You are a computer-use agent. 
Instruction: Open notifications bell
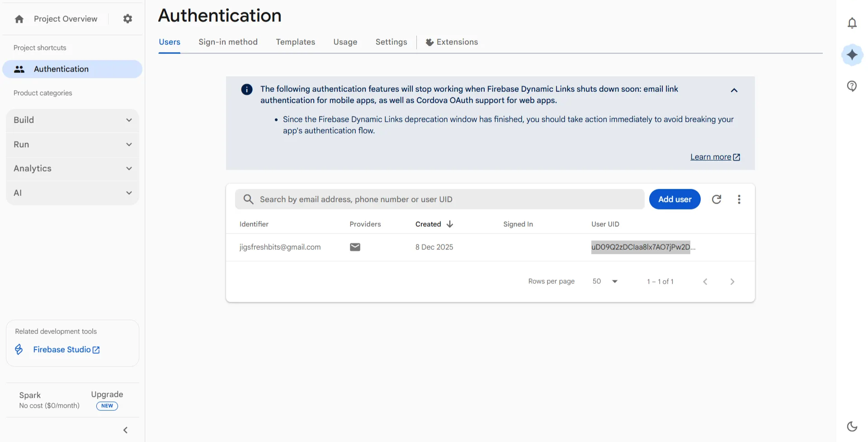coord(852,23)
